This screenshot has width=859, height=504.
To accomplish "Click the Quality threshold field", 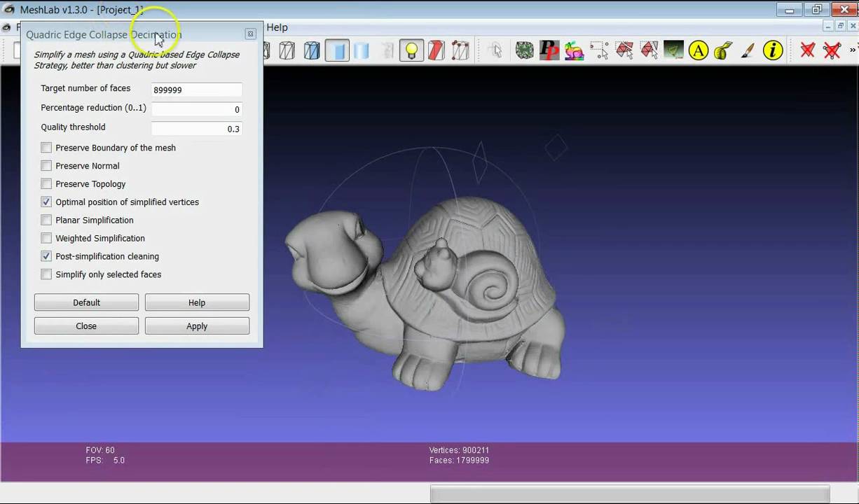I will tap(197, 129).
